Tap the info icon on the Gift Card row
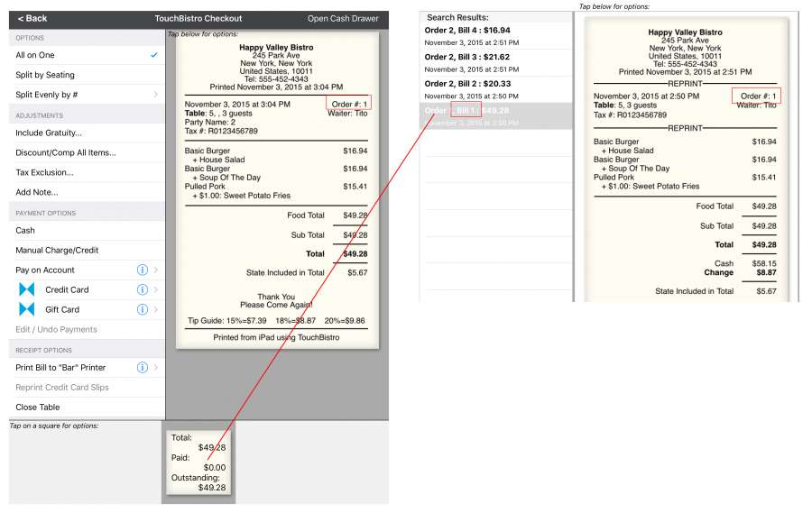 [x=142, y=309]
